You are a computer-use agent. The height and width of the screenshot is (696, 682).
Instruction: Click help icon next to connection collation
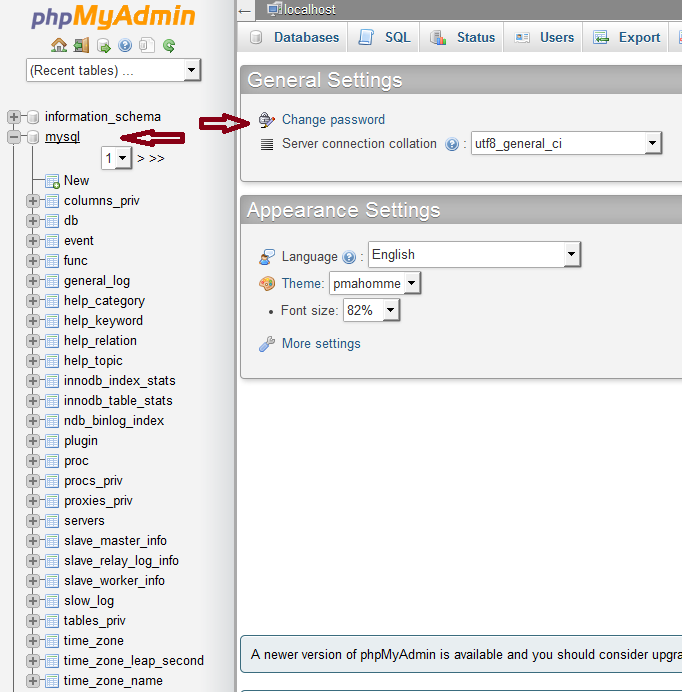452,144
